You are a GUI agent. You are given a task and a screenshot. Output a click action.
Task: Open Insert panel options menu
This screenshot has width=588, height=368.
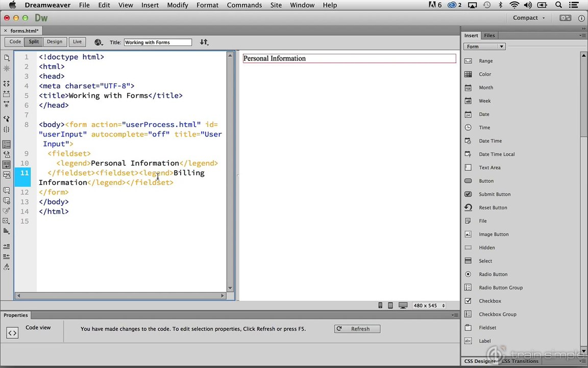pyautogui.click(x=582, y=35)
